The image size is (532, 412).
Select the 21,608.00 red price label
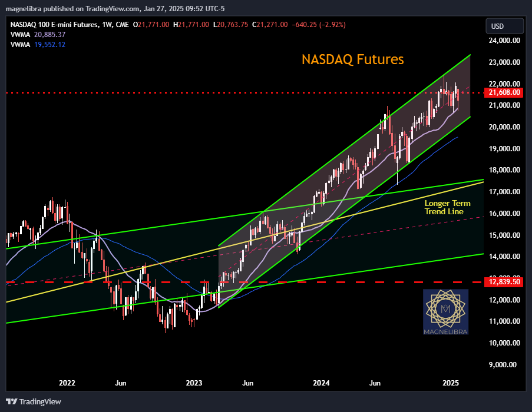tap(504, 92)
